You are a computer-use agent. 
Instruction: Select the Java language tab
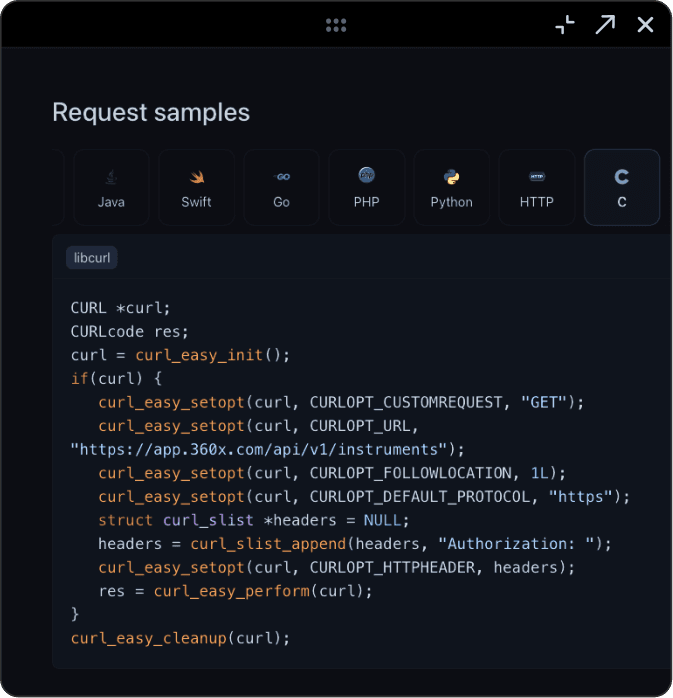pos(111,187)
